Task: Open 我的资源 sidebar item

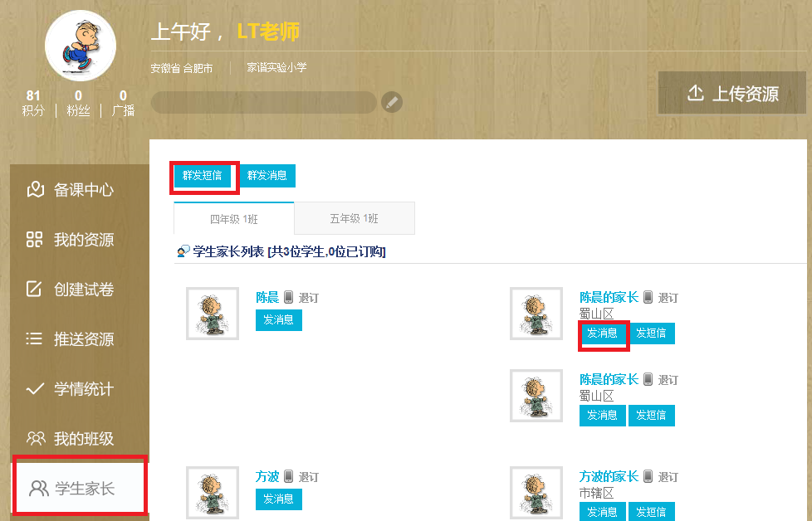Action: tap(70, 240)
